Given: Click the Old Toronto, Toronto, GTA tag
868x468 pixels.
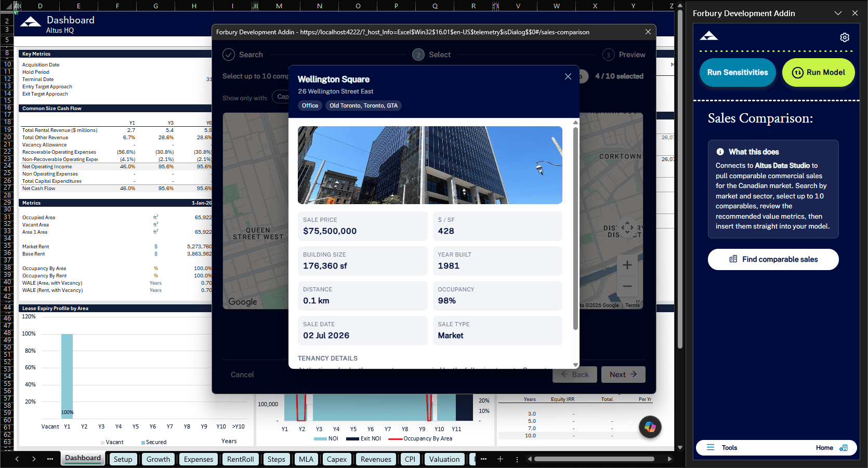Looking at the screenshot, I should point(363,105).
